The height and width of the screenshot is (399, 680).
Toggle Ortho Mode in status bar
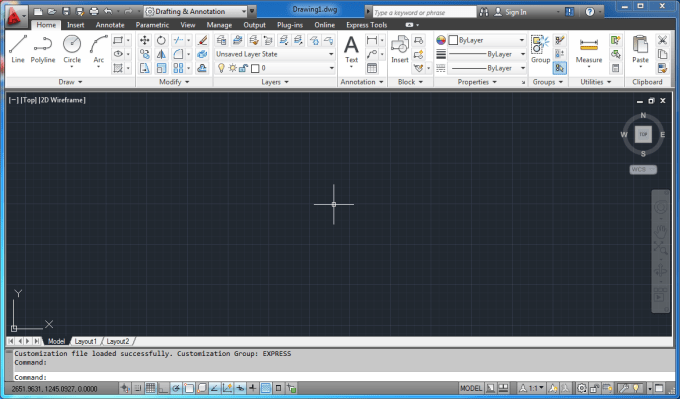[163, 388]
